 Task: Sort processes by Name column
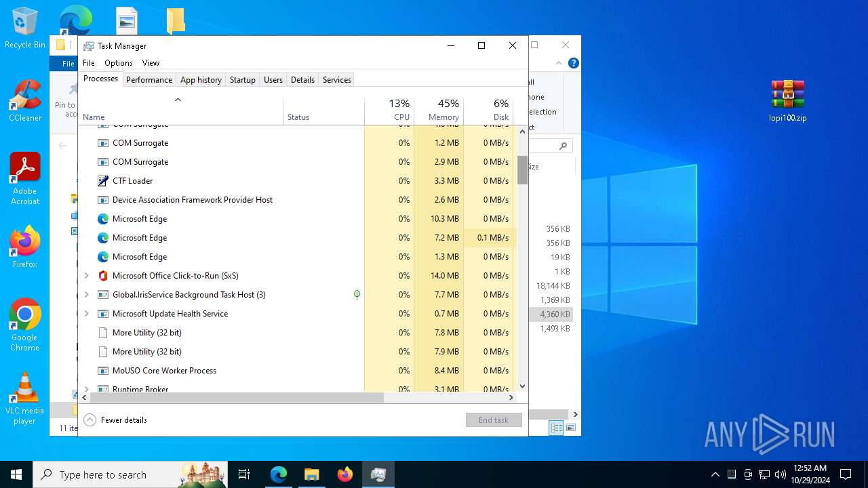(181, 111)
